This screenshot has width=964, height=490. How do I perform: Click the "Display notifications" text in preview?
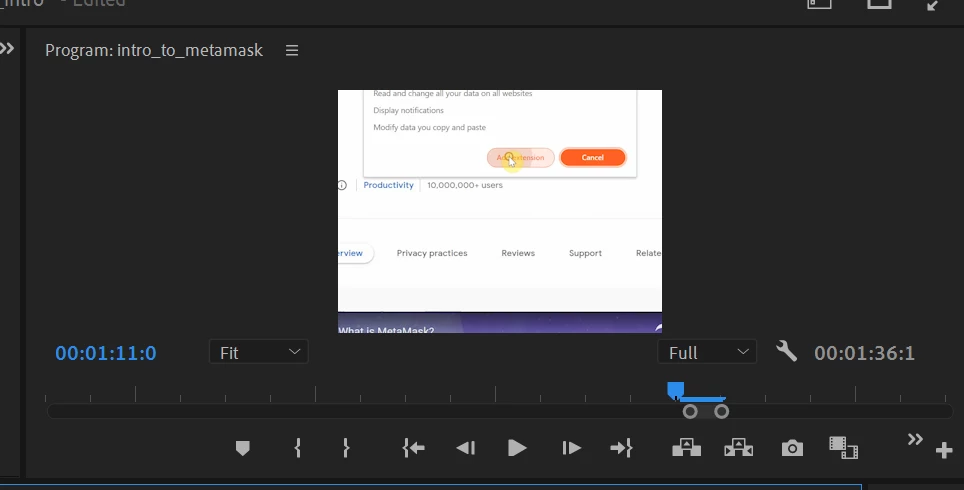click(x=408, y=111)
